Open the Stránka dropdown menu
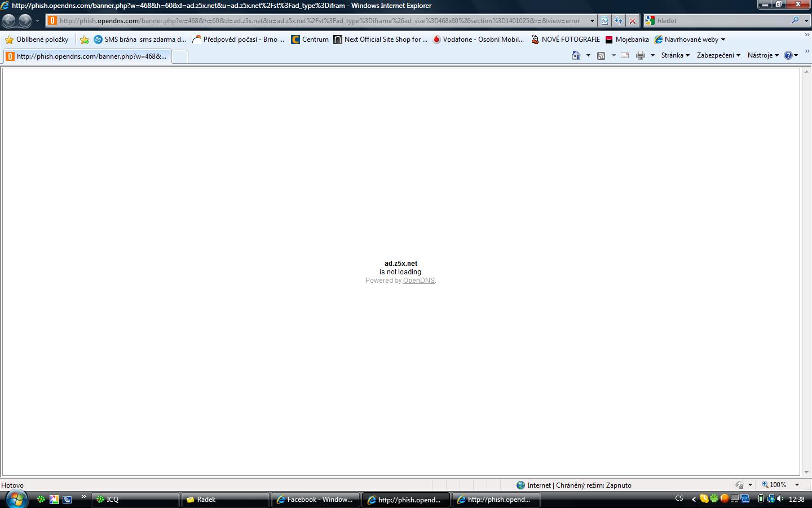The height and width of the screenshot is (508, 812). coord(675,55)
